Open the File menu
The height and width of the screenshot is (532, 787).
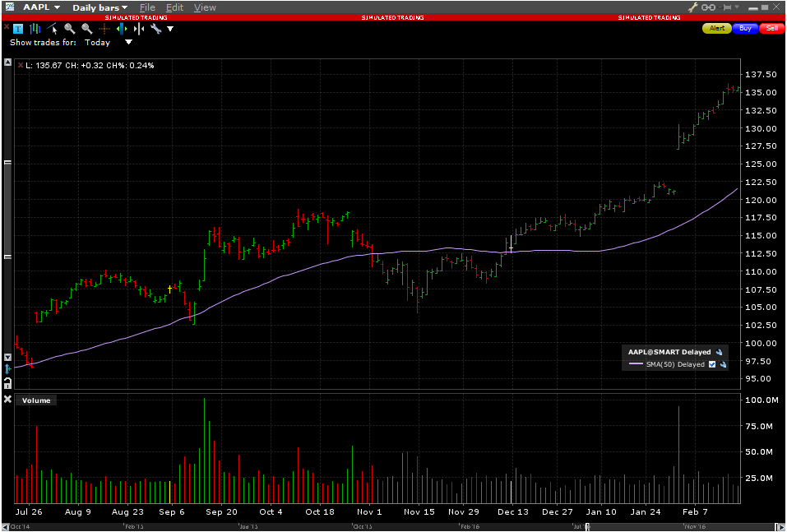click(147, 7)
